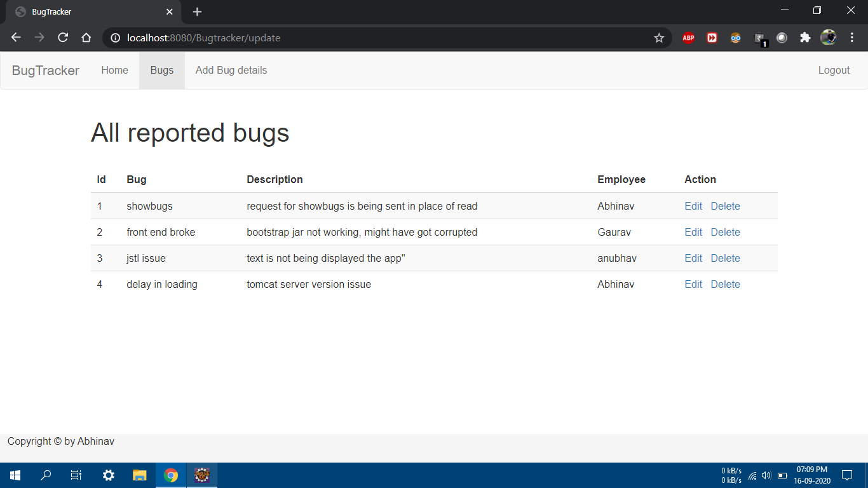This screenshot has width=868, height=488.
Task: Open the Adblock Plus extension icon
Action: click(x=688, y=37)
